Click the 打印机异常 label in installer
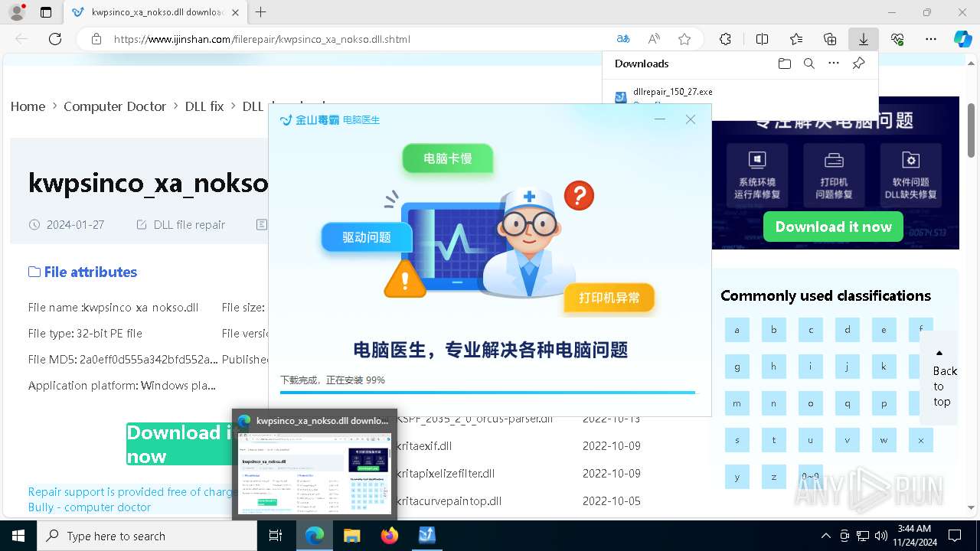Screen dimensions: 980x551 [609, 298]
